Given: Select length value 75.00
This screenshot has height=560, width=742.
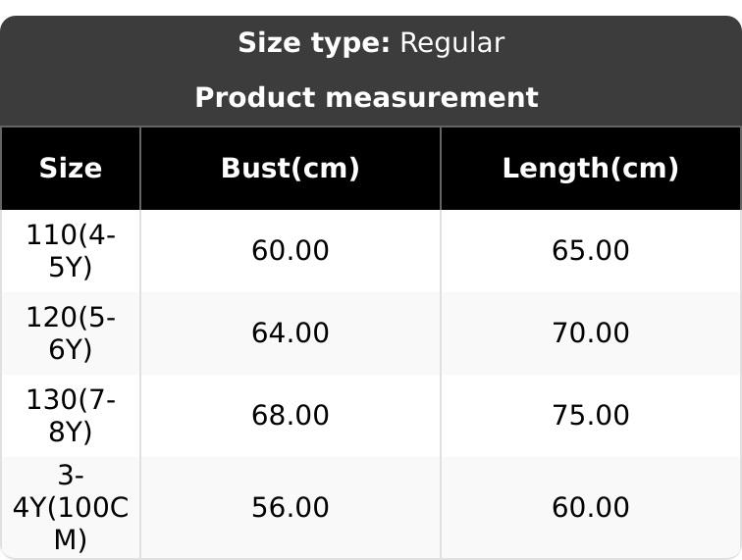Looking at the screenshot, I should pyautogui.click(x=591, y=416).
